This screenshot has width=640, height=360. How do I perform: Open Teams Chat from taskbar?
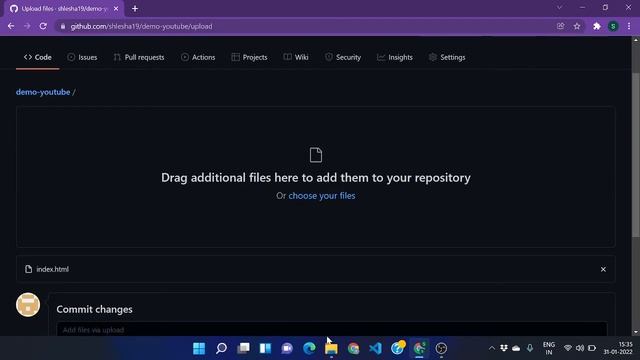pyautogui.click(x=287, y=348)
